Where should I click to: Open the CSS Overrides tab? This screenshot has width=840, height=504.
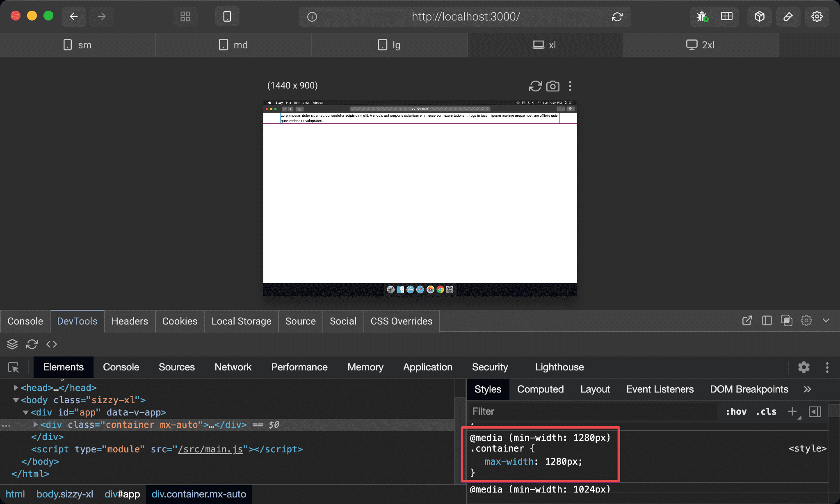pos(401,321)
